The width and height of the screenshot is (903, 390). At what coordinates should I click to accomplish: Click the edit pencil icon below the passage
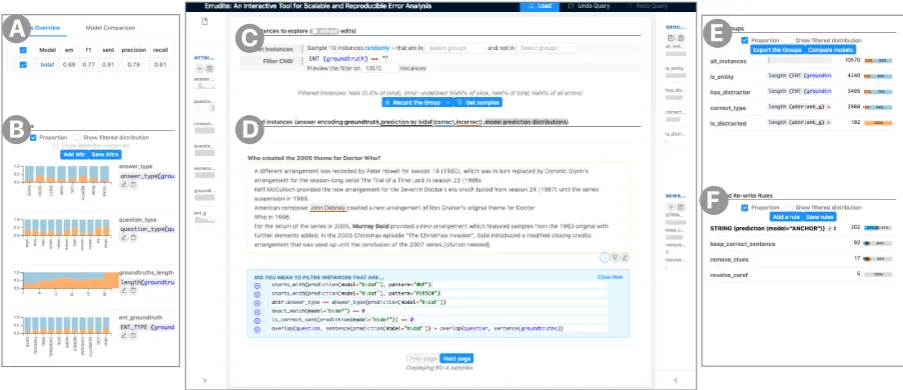pyautogui.click(x=624, y=258)
